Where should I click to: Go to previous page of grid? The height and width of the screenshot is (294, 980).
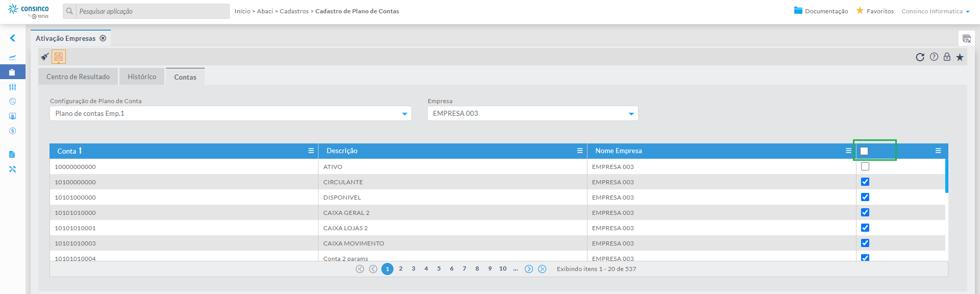pos(373,269)
